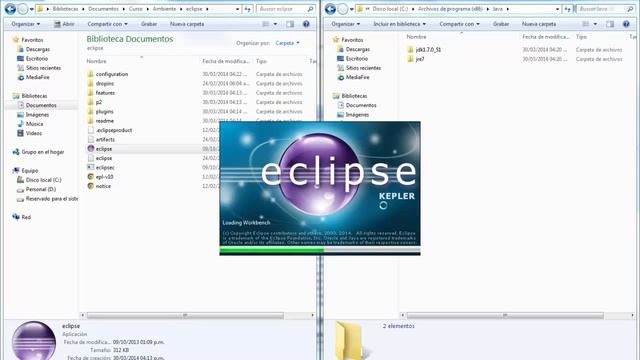Select the eclipse application purple icon

coord(91,149)
